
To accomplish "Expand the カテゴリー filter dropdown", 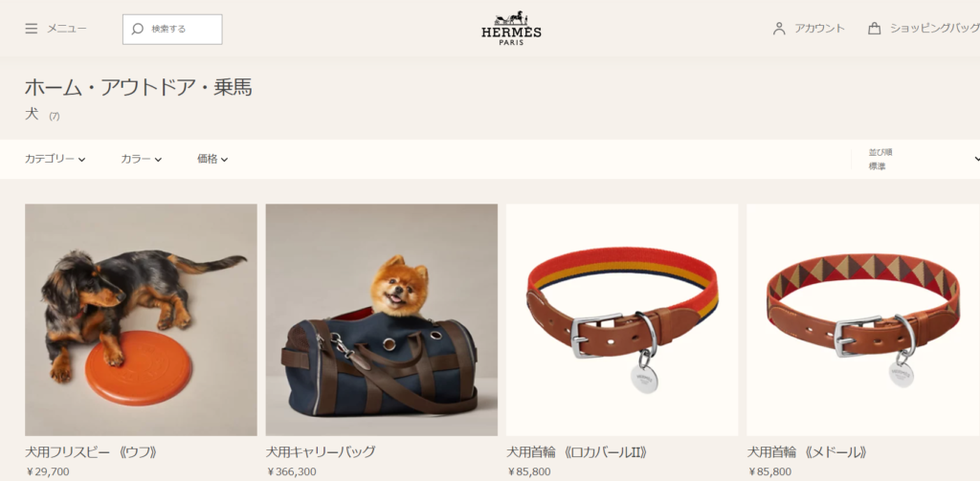I will (55, 160).
